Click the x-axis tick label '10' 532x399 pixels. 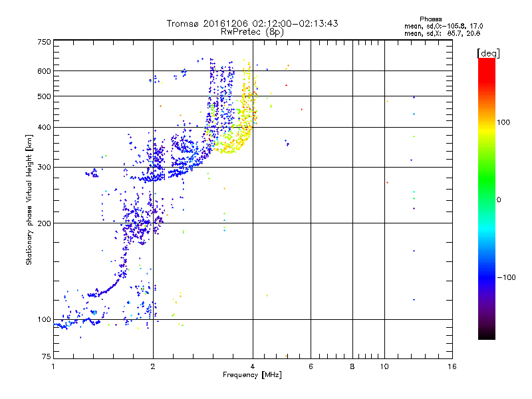pos(384,366)
